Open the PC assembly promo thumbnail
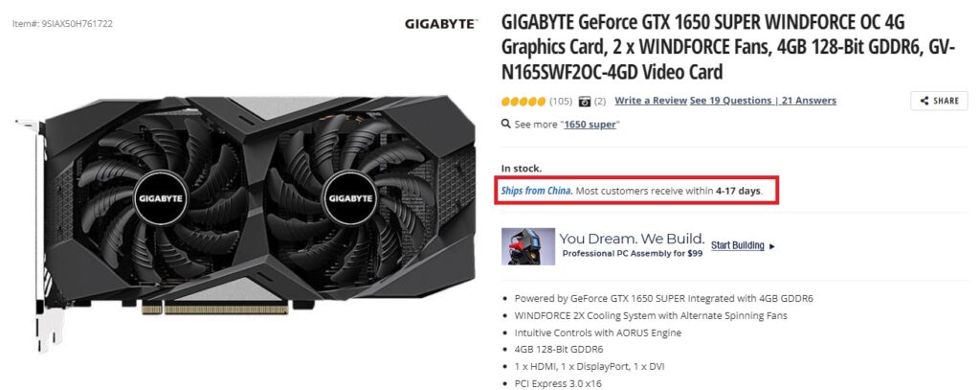Screen dimensions: 980x390 [527, 246]
